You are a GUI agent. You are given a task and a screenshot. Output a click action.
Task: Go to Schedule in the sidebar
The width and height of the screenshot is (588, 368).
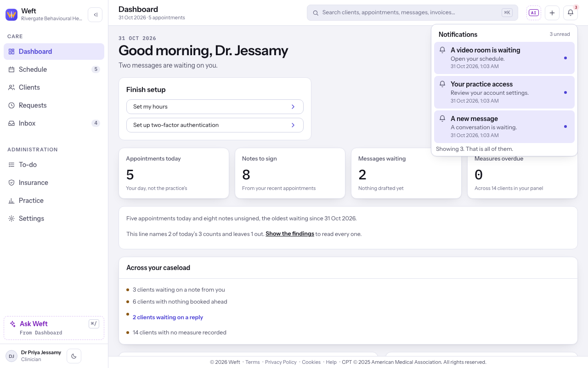[x=54, y=69]
